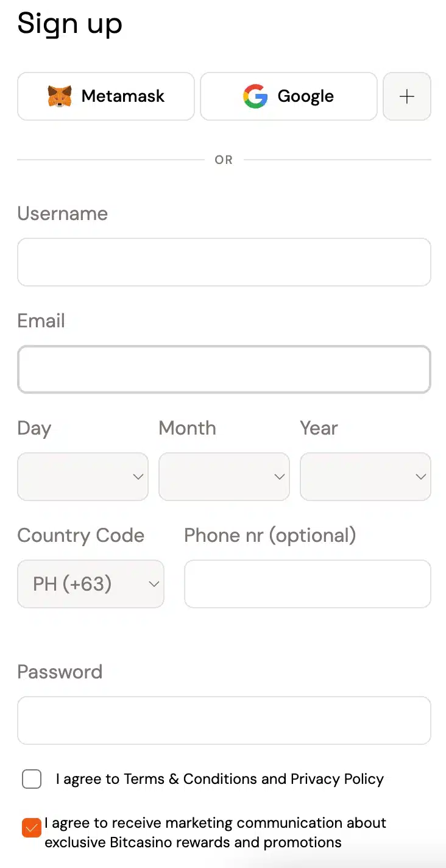
Task: Click into the Email input field
Action: point(224,369)
